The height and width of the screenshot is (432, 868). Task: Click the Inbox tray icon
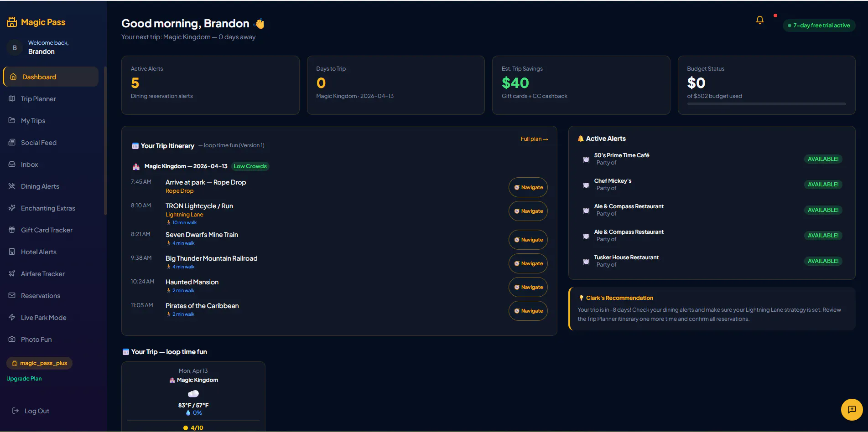[12, 165]
